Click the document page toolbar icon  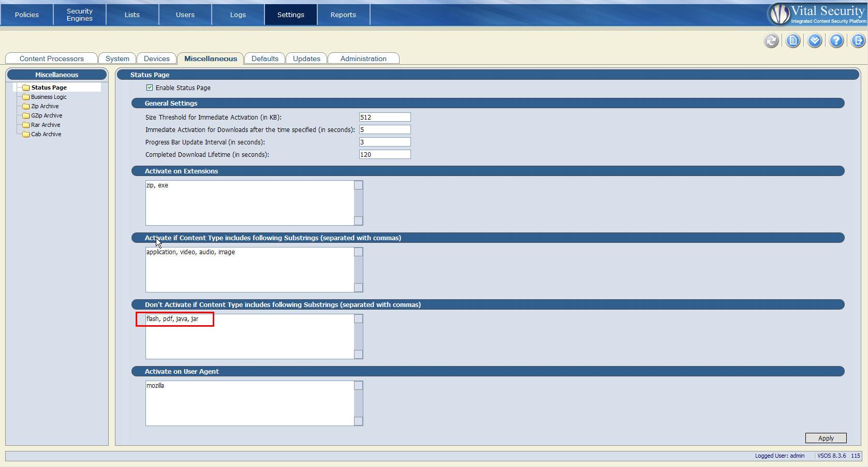(x=793, y=41)
